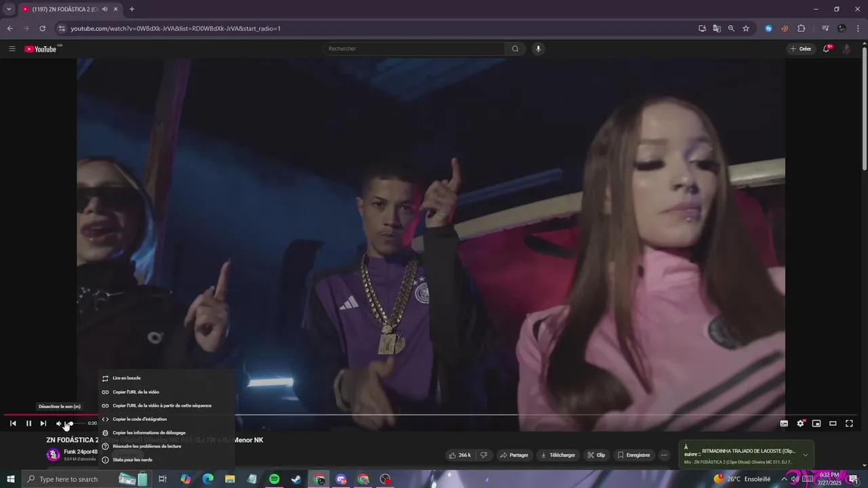Choose Copier le code d'intégration
This screenshot has width=868, height=488.
tap(166, 419)
